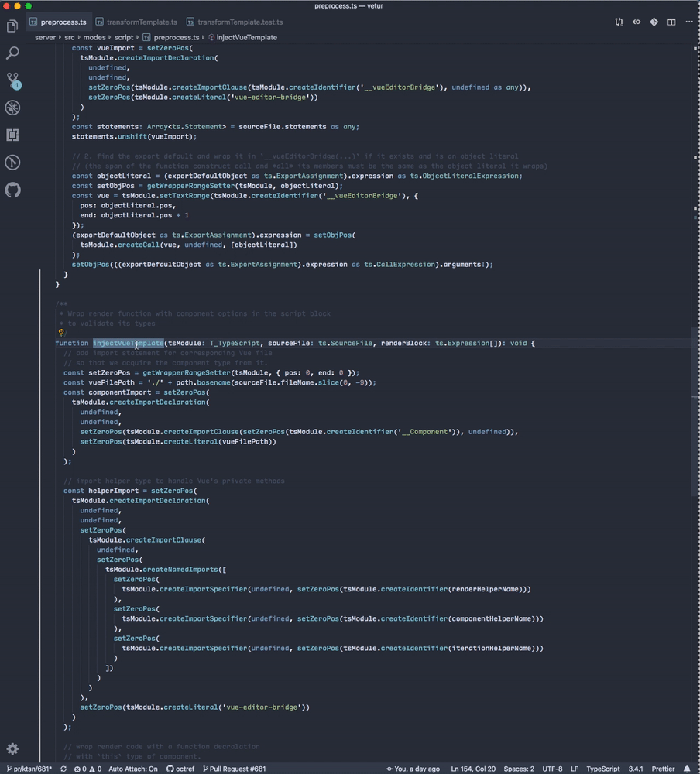Screen dimensions: 700x774
Task: Click 'const componentImport' declaration
Action: (107, 392)
